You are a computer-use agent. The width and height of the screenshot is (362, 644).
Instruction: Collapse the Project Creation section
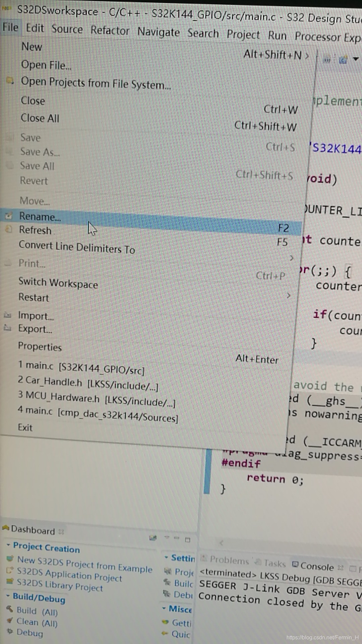coord(8,545)
